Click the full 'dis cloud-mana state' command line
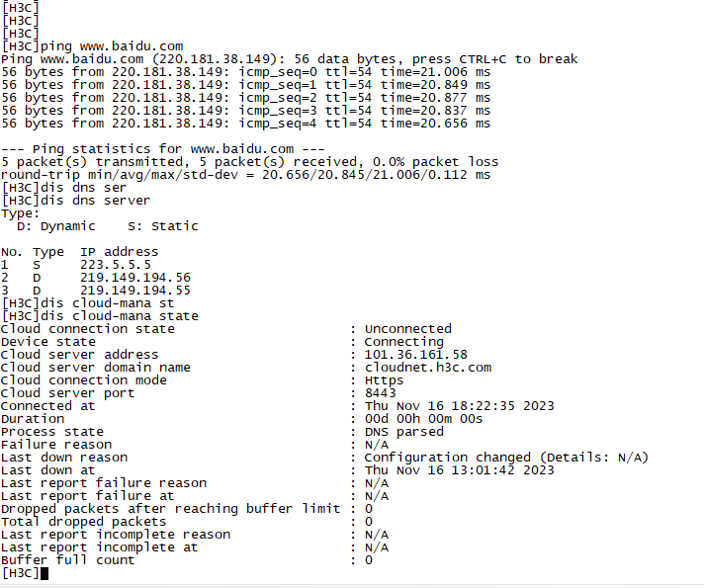 [99, 316]
